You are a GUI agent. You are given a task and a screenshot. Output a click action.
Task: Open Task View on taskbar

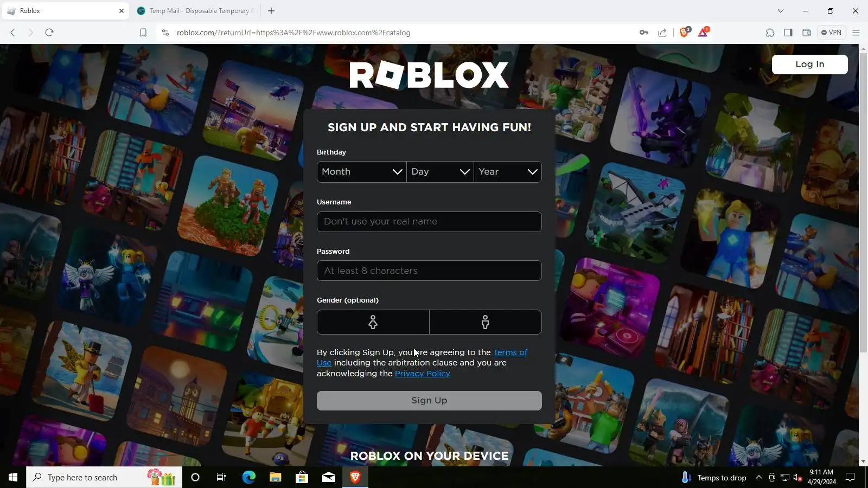point(221,477)
